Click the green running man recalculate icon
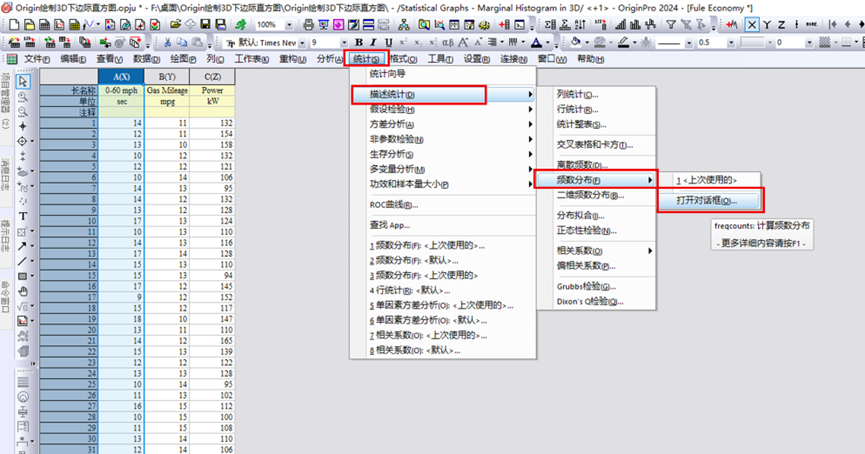Screen dimensions: 865x454 (x=241, y=25)
